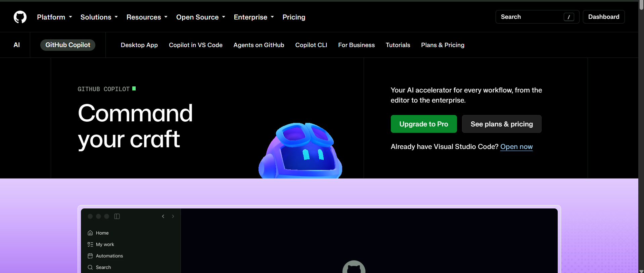This screenshot has height=273, width=644.
Task: Click the back arrow in preview window
Action: (163, 216)
